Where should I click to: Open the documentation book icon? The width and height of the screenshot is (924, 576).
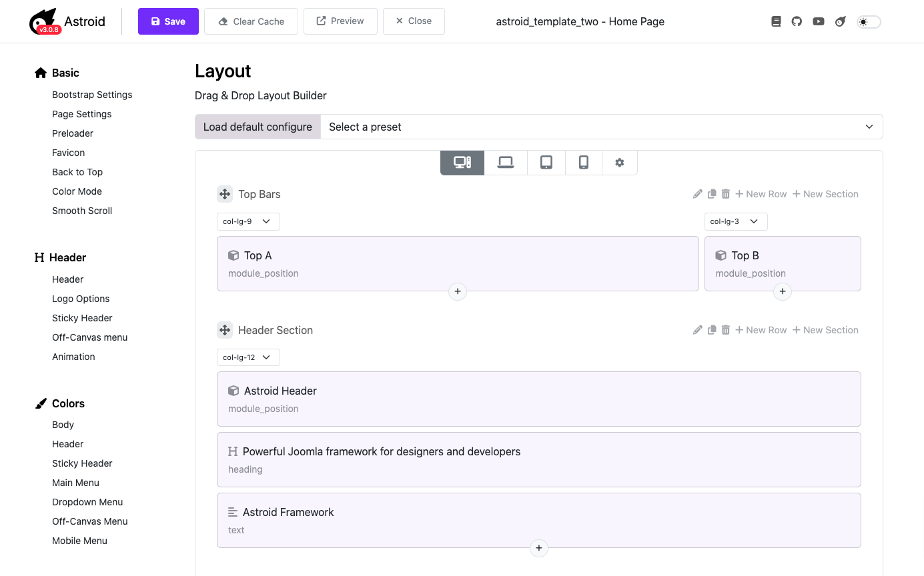(776, 21)
